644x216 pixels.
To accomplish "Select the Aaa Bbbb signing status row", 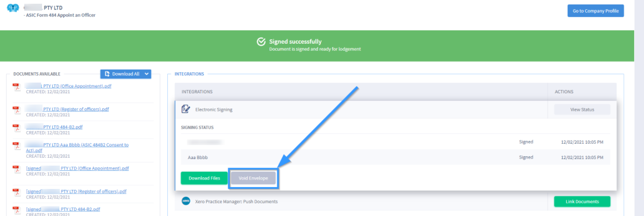I will (x=395, y=157).
